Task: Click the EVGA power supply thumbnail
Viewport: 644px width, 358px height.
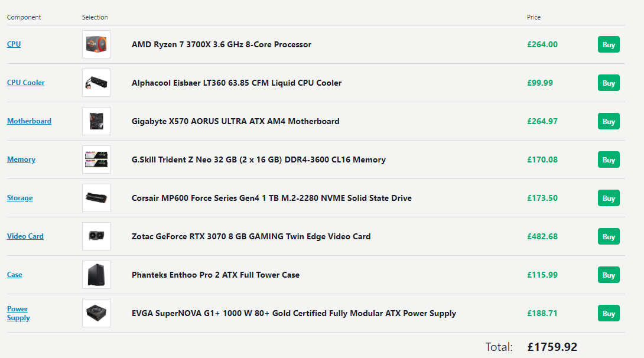Action: 96,313
